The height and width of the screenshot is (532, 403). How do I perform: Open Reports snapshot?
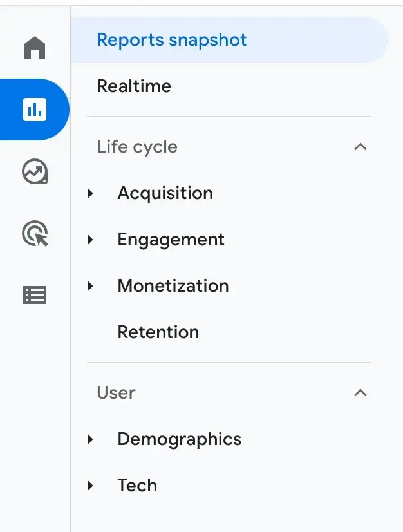pyautogui.click(x=229, y=40)
